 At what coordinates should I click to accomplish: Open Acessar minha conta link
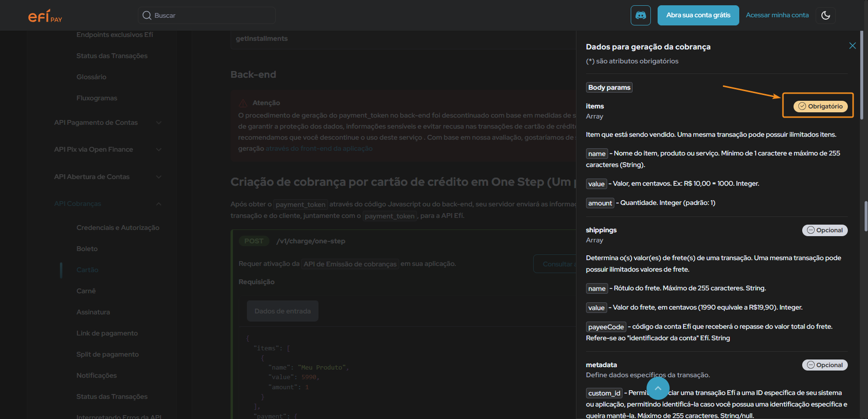click(777, 15)
